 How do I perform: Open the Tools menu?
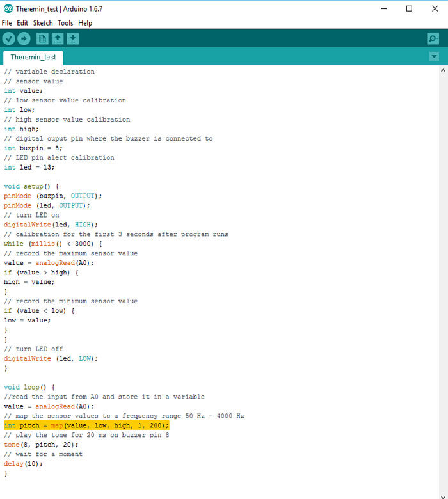pyautogui.click(x=65, y=23)
